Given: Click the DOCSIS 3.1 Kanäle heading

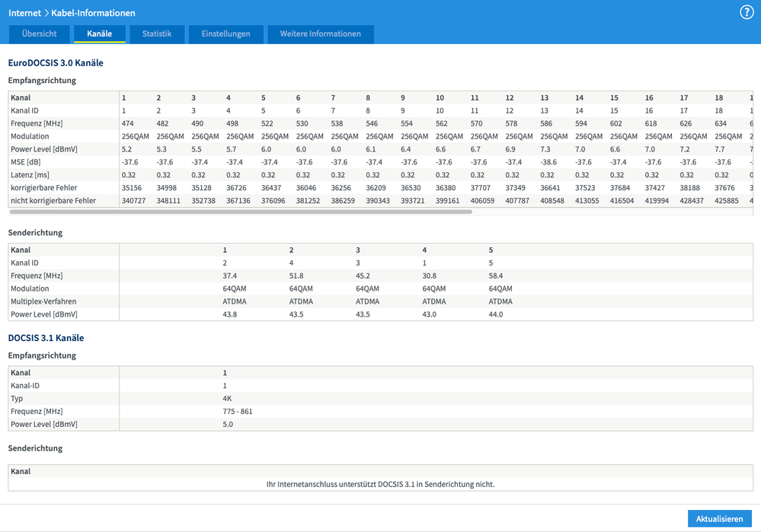Looking at the screenshot, I should [46, 338].
